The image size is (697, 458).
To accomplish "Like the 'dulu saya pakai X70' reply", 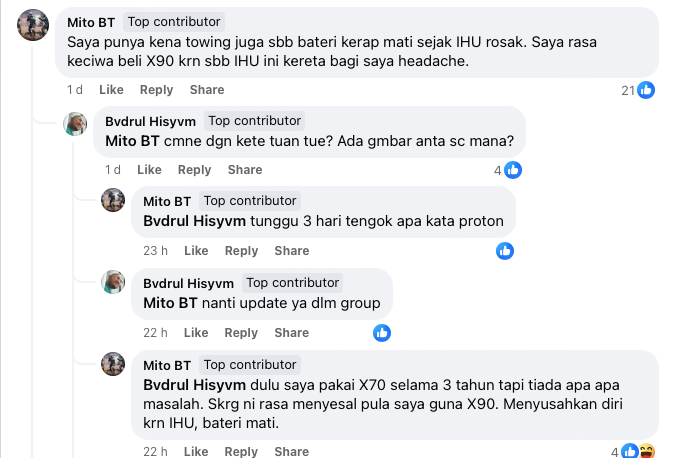I will point(196,451).
